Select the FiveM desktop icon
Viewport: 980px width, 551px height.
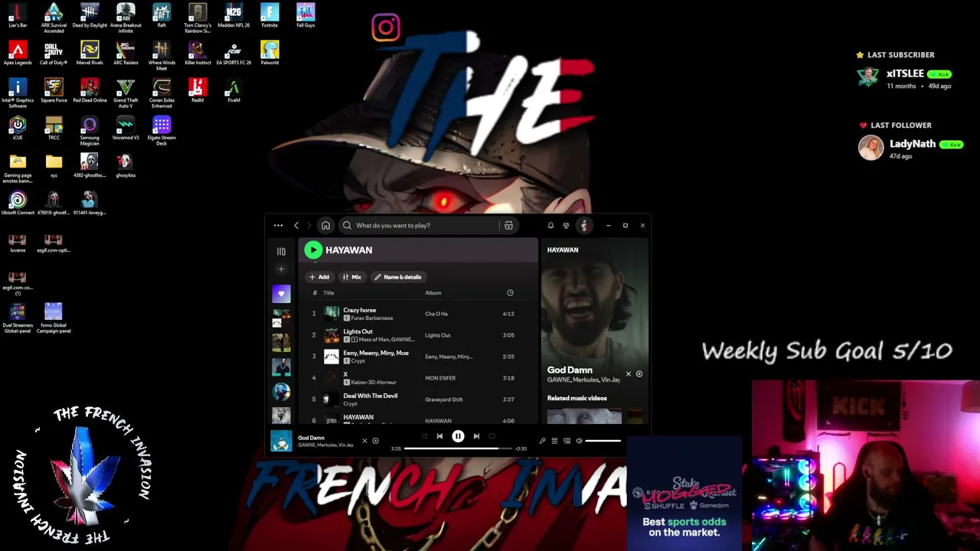tap(234, 91)
